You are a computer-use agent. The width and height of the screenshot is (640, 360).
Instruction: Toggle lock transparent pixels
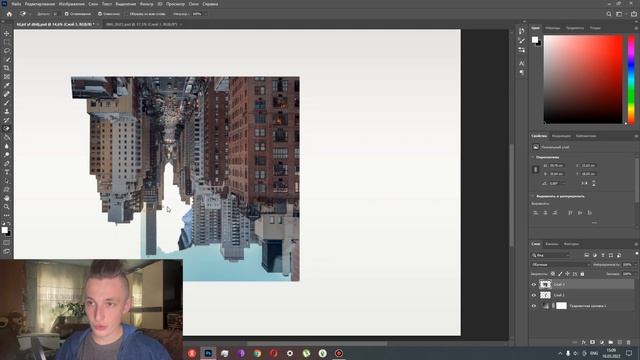point(553,274)
